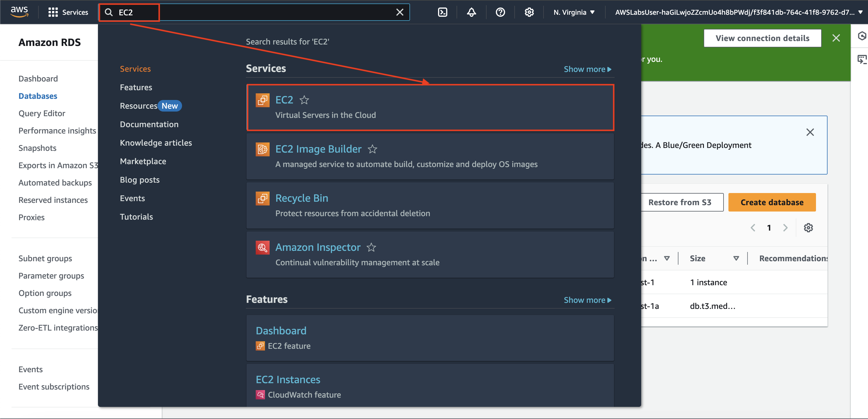Click inside the EC2 search field

click(254, 12)
